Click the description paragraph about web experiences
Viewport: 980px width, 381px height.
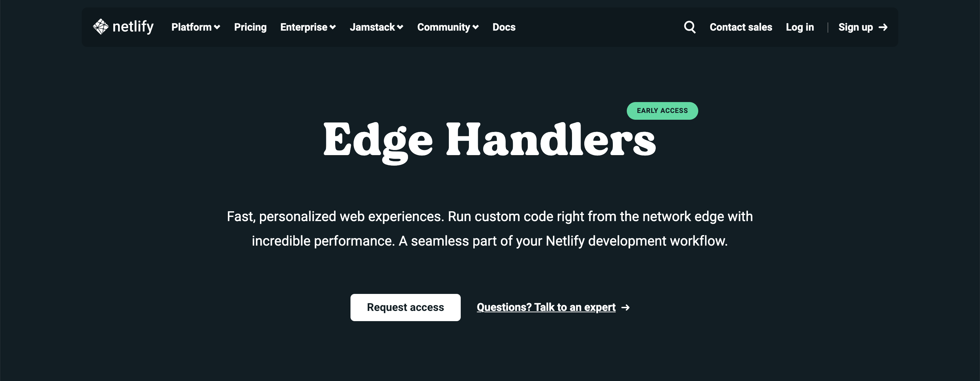tap(490, 229)
